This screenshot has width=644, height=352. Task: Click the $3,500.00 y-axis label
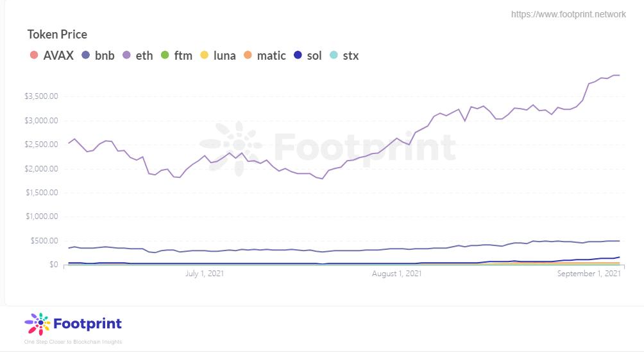(x=40, y=96)
